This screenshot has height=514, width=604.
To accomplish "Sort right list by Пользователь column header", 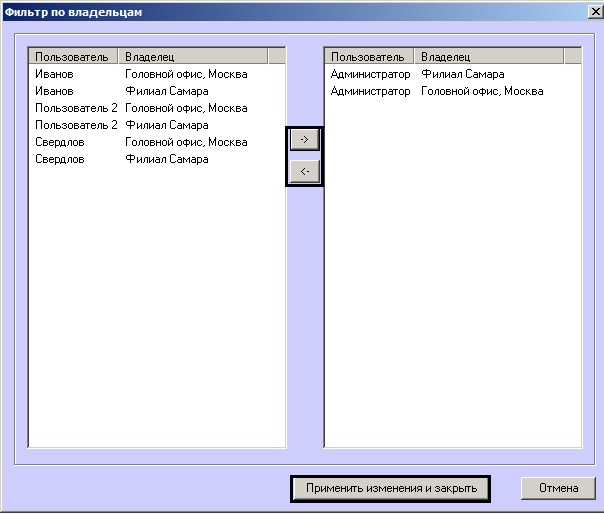I will coord(369,57).
